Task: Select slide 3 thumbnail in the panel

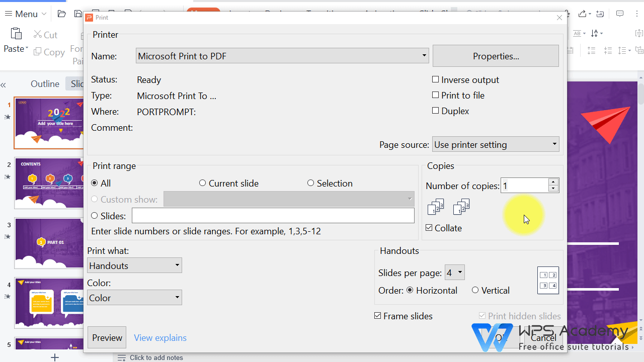Action: coord(49,243)
